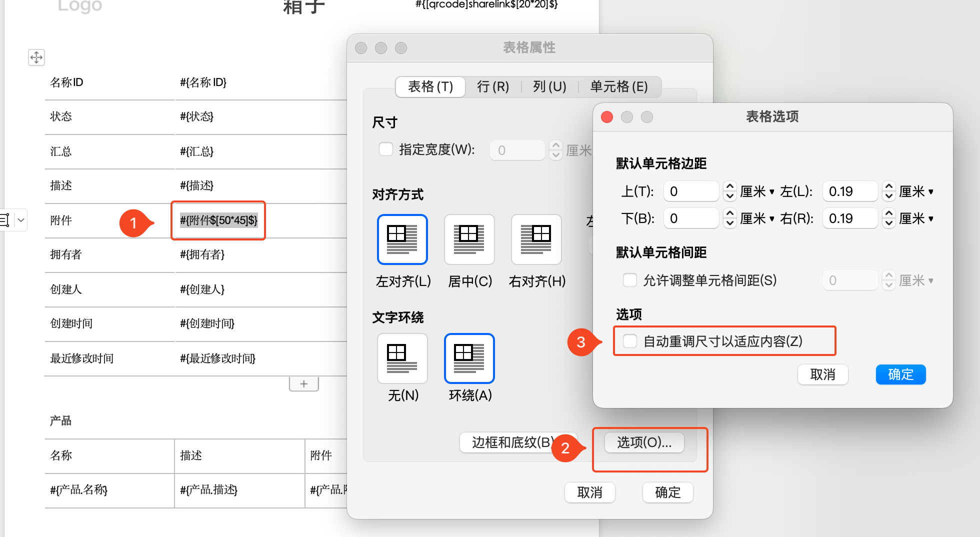
Task: Close the Table Options dialog with red button
Action: pyautogui.click(x=607, y=117)
